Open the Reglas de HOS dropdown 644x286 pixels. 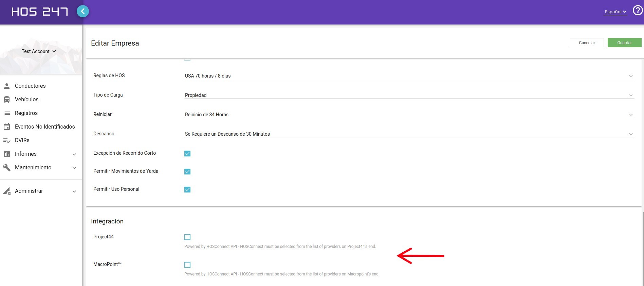(x=407, y=76)
